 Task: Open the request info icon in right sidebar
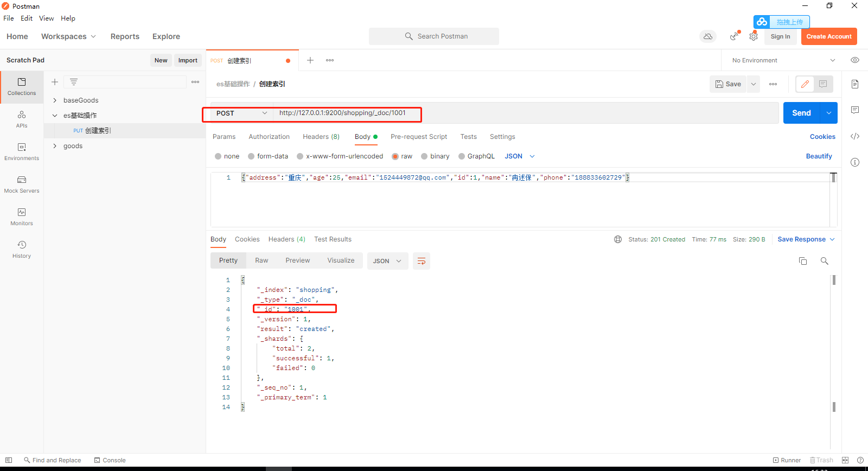855,162
